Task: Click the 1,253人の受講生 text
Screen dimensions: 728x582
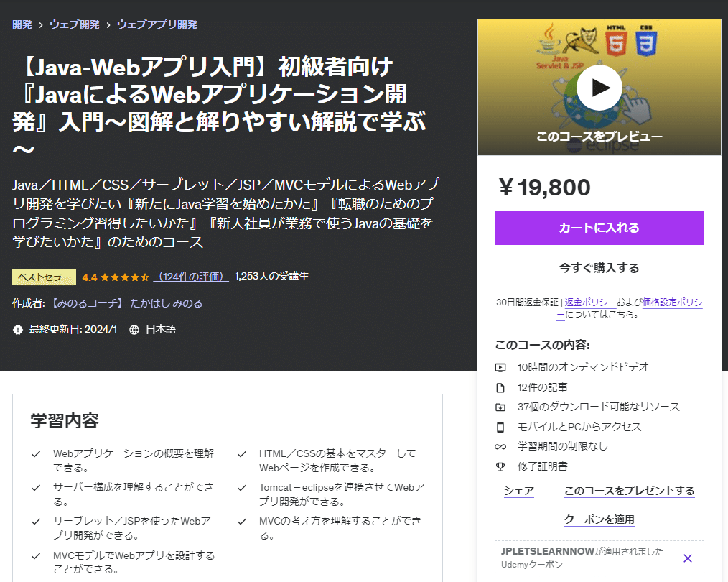Action: 271,277
